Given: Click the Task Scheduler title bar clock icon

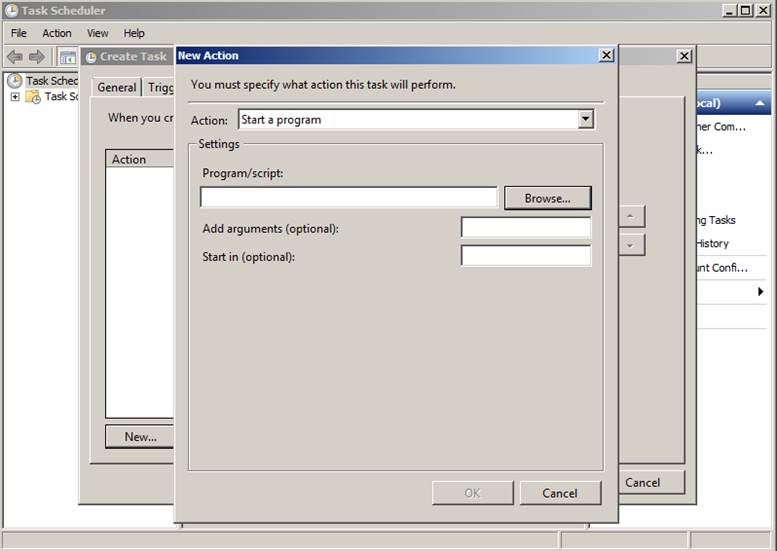Looking at the screenshot, I should click(11, 10).
